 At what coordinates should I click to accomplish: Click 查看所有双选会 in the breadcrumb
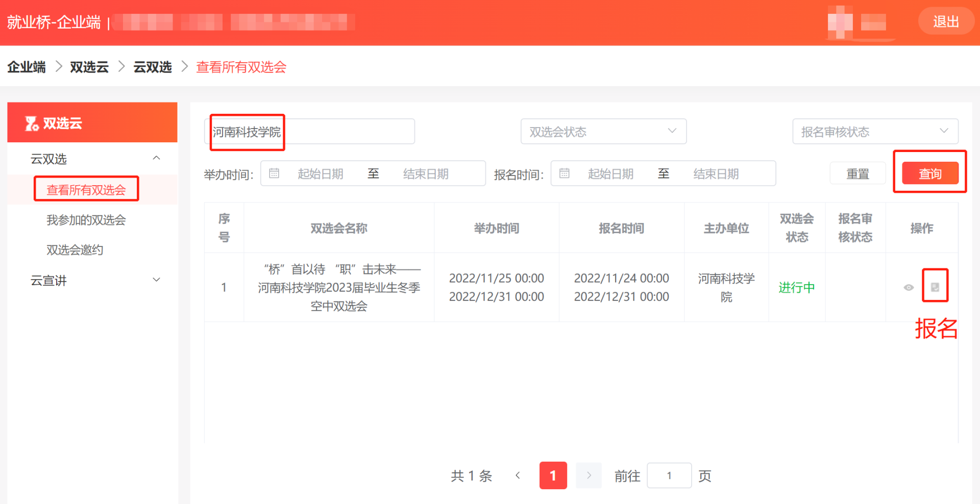pyautogui.click(x=241, y=67)
